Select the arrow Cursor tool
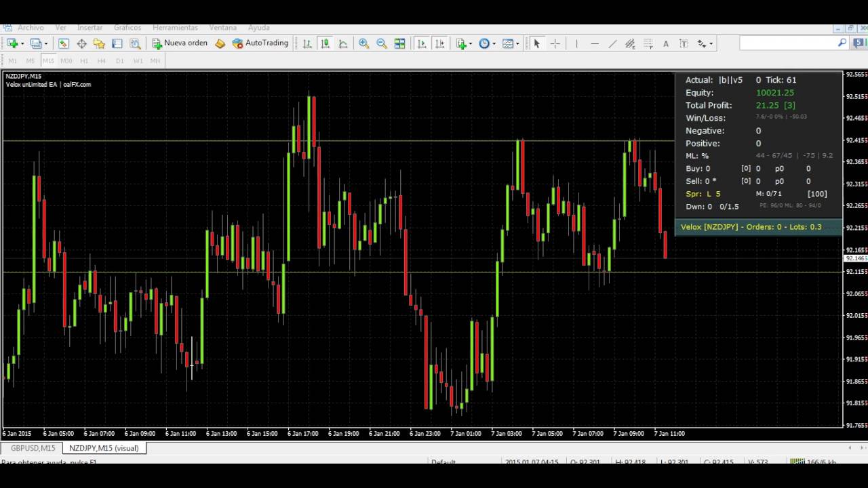The height and width of the screenshot is (488, 868). (536, 43)
